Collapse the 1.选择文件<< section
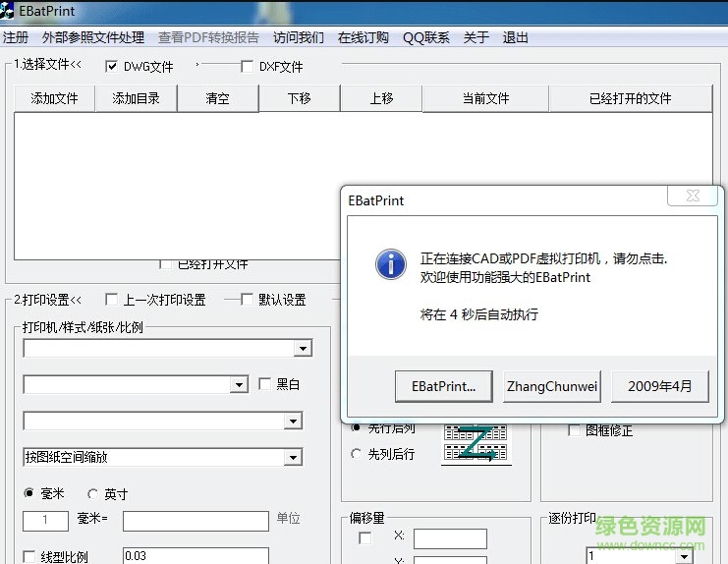728x564 pixels. point(47,64)
